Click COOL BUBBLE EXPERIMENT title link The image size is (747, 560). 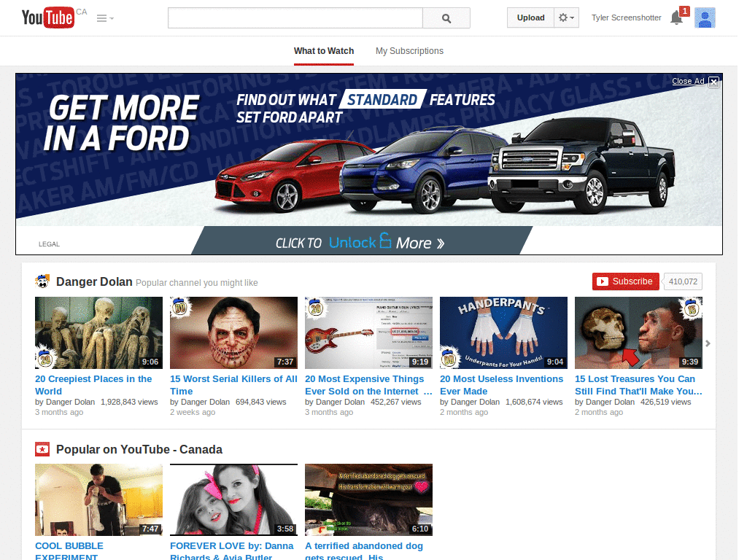pyautogui.click(x=69, y=551)
